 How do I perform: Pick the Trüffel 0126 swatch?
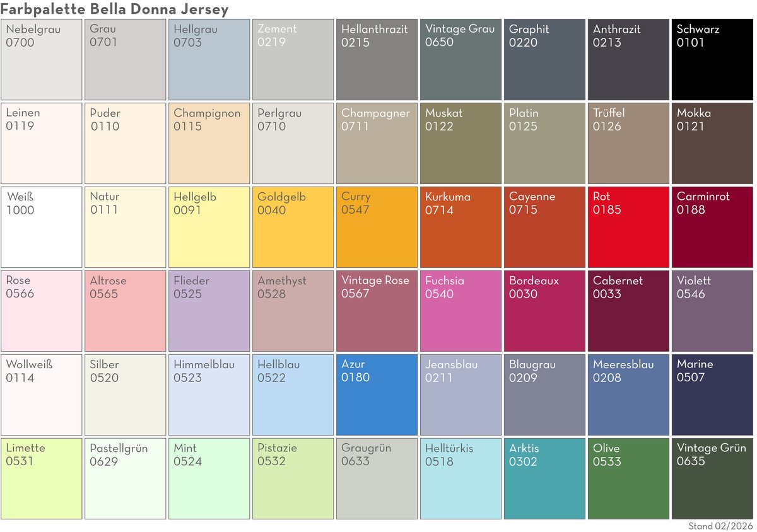tap(629, 143)
